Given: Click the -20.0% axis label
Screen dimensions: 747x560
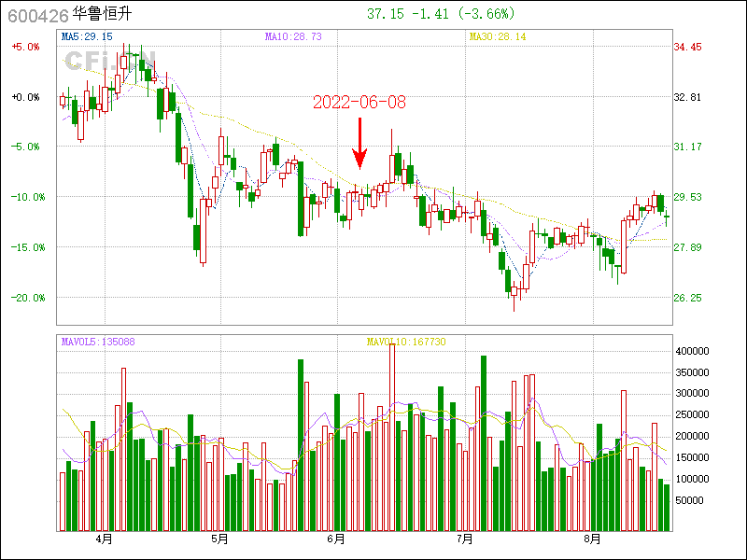Looking at the screenshot, I should pos(28,298).
